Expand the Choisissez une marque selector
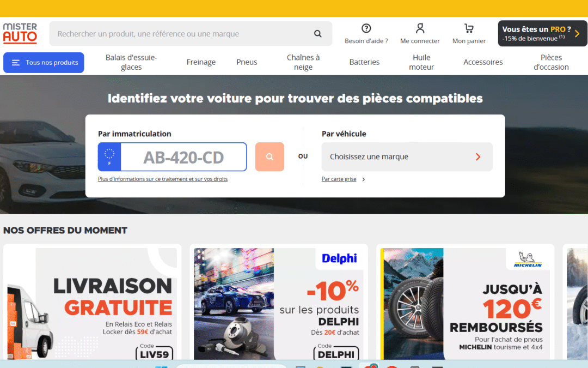Viewport: 588px width, 368px height. tap(407, 156)
